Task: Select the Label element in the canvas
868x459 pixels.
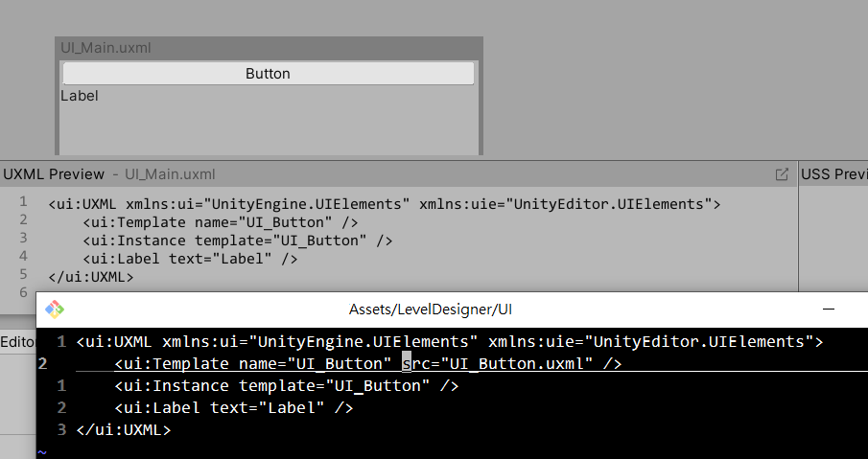Action: (80, 96)
